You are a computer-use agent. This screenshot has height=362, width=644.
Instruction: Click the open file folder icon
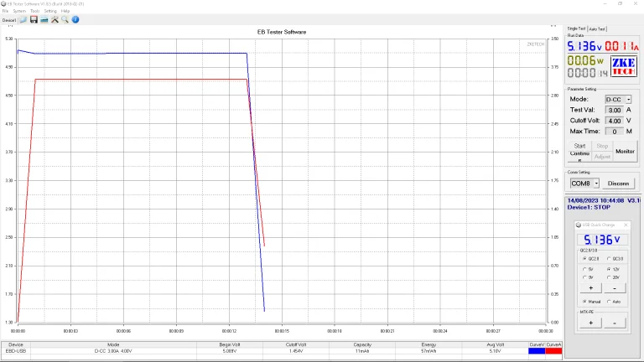[23, 19]
